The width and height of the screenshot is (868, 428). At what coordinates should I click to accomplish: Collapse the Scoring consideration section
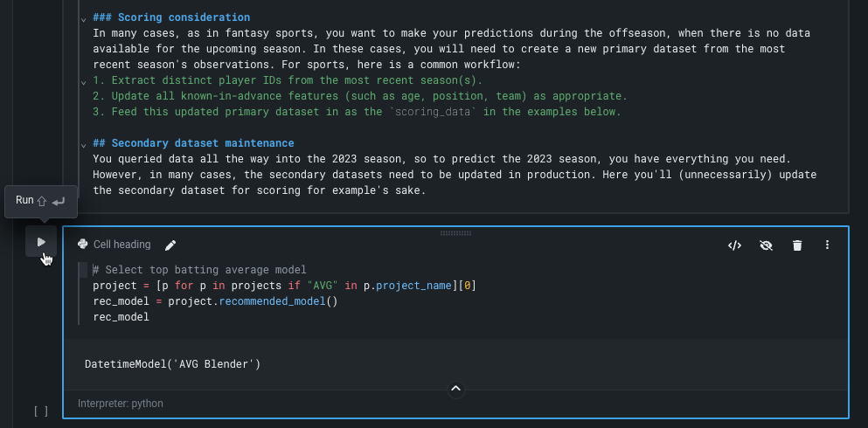click(x=83, y=18)
